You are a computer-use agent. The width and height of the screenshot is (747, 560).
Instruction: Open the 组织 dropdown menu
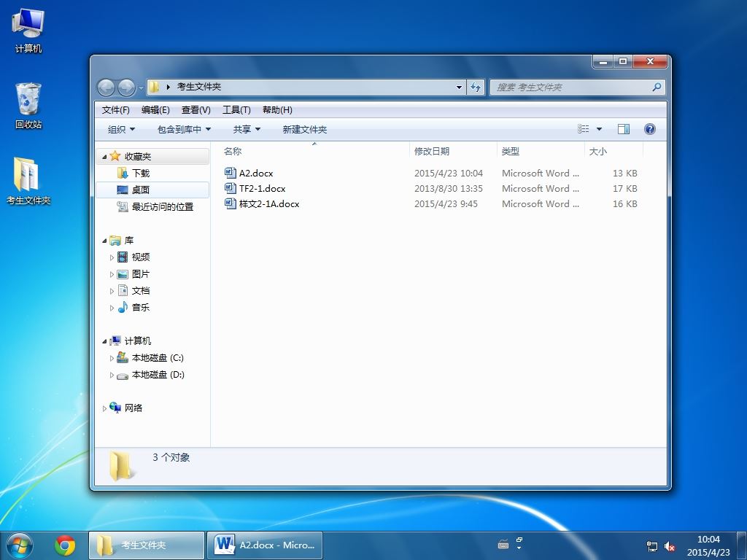coord(121,129)
